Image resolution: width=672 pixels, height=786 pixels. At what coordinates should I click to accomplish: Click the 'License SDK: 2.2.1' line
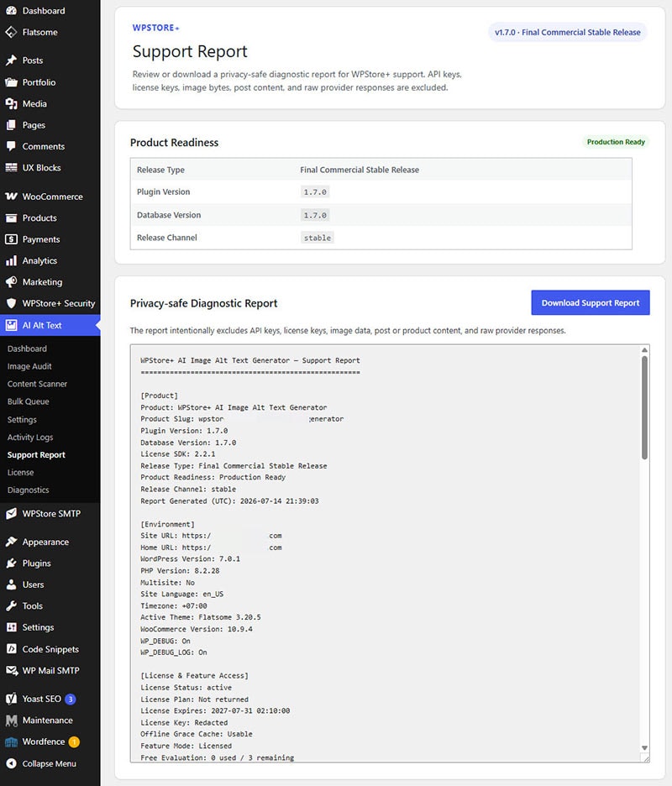coord(177,454)
